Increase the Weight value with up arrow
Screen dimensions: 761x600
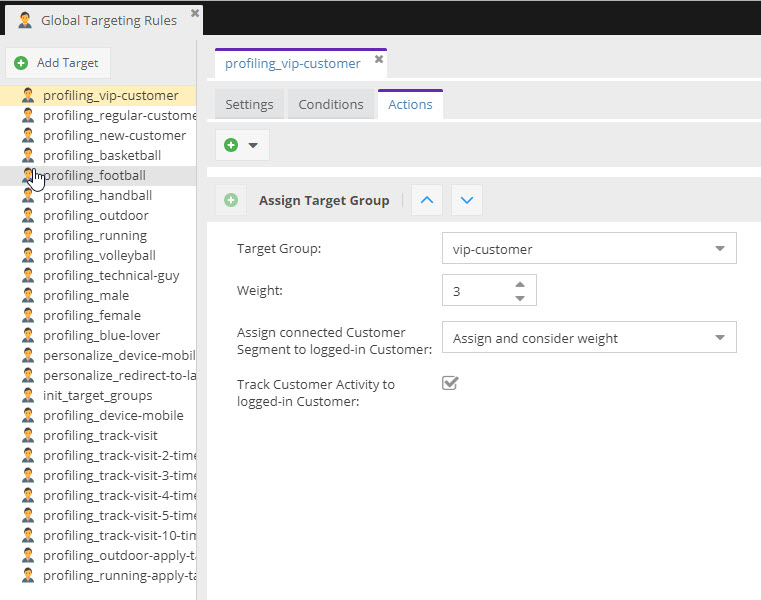[520, 283]
